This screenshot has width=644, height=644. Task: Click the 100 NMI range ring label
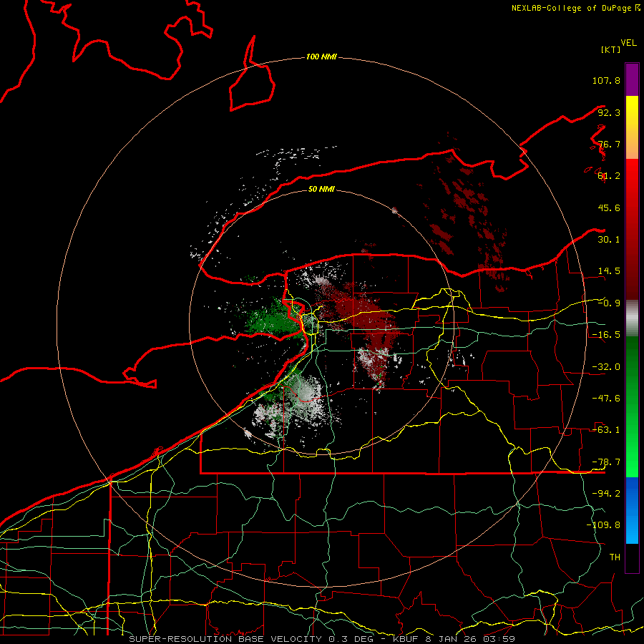coord(321,57)
